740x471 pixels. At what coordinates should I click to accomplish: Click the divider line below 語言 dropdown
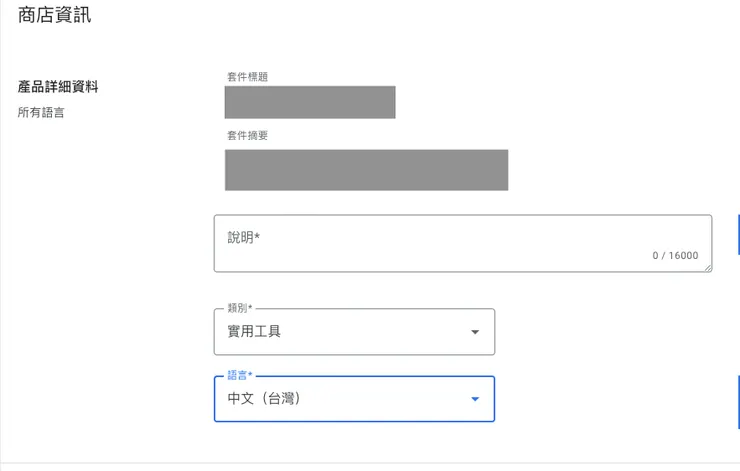[x=370, y=462]
